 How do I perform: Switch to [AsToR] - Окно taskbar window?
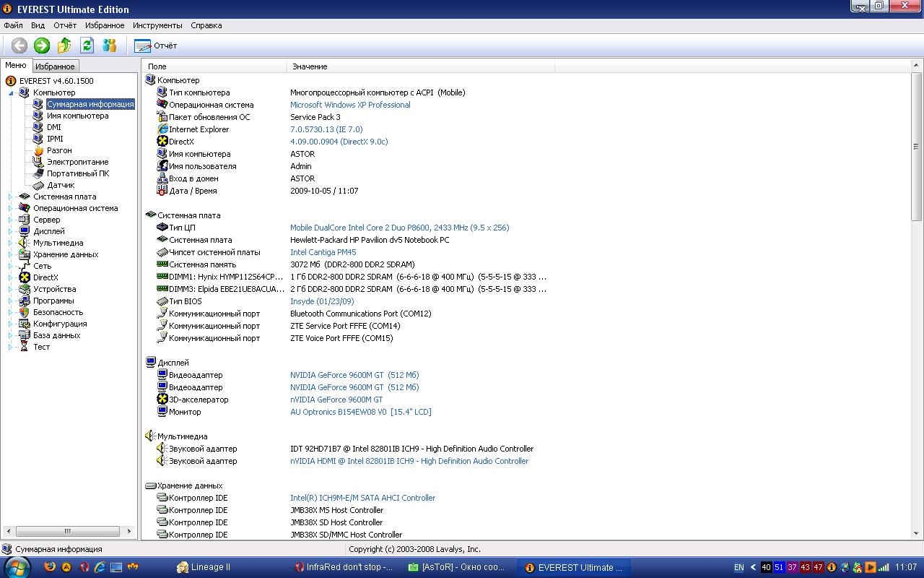(x=459, y=567)
